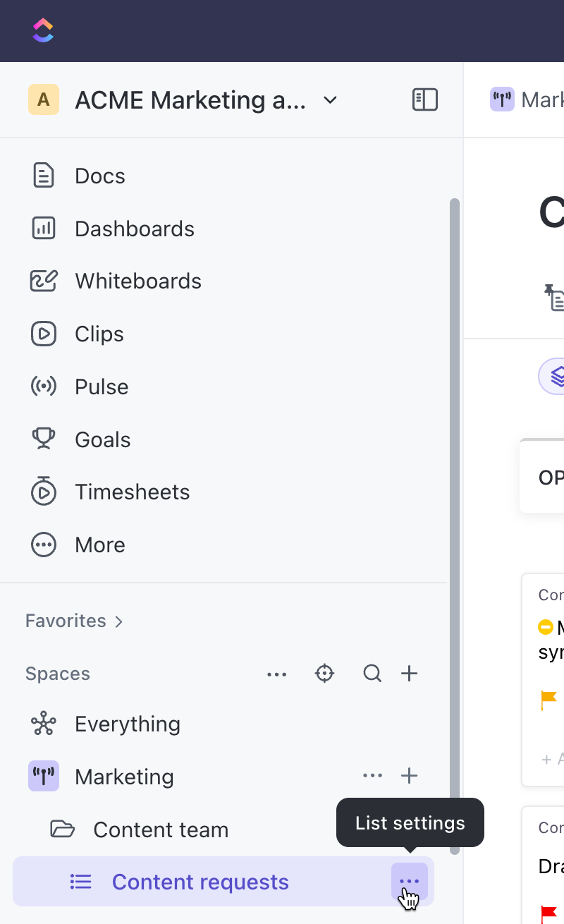Open Timesheets

click(x=132, y=492)
